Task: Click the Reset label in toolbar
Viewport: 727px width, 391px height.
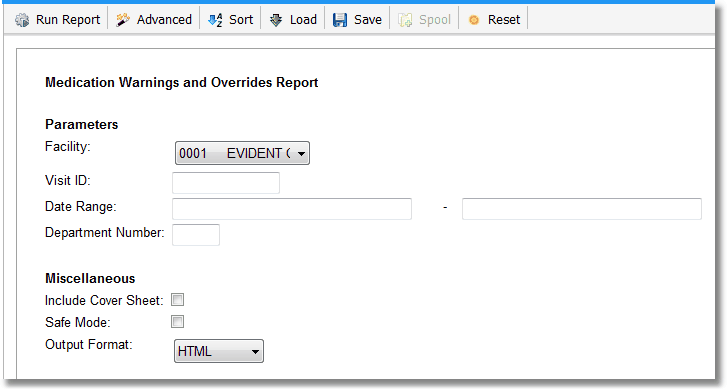Action: point(504,19)
